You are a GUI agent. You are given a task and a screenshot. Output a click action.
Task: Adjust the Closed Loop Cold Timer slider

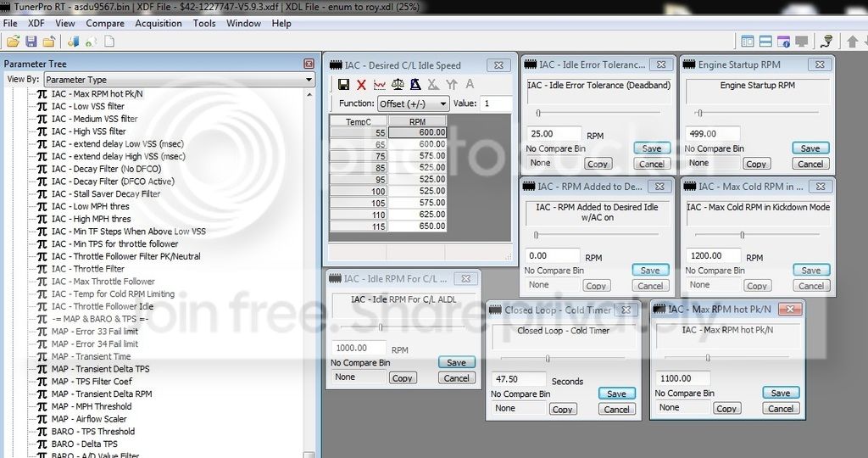[548, 358]
